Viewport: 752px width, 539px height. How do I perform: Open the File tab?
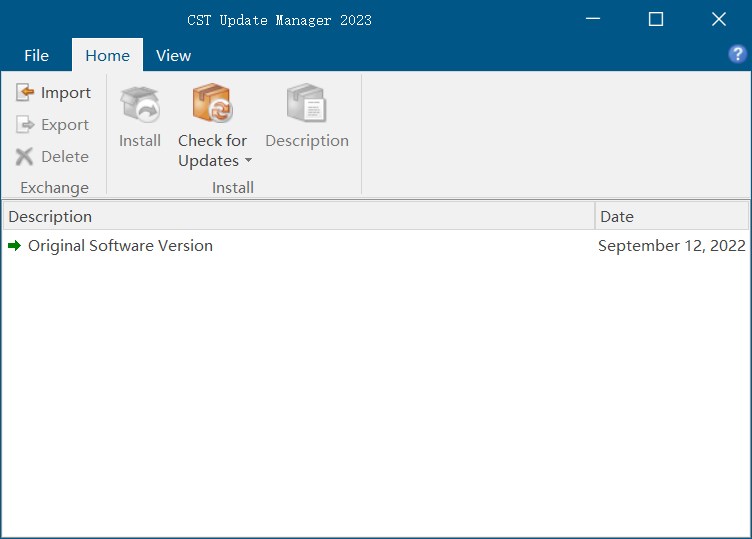click(x=36, y=56)
